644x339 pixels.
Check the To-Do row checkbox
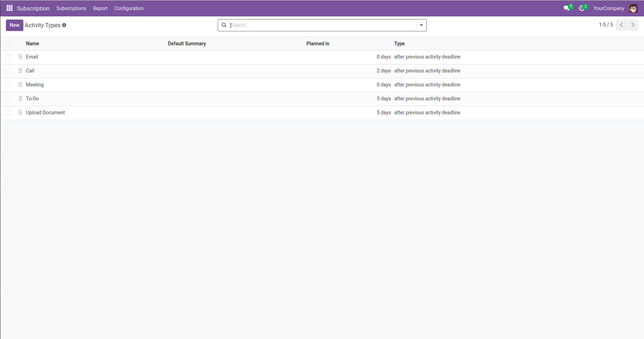8,99
